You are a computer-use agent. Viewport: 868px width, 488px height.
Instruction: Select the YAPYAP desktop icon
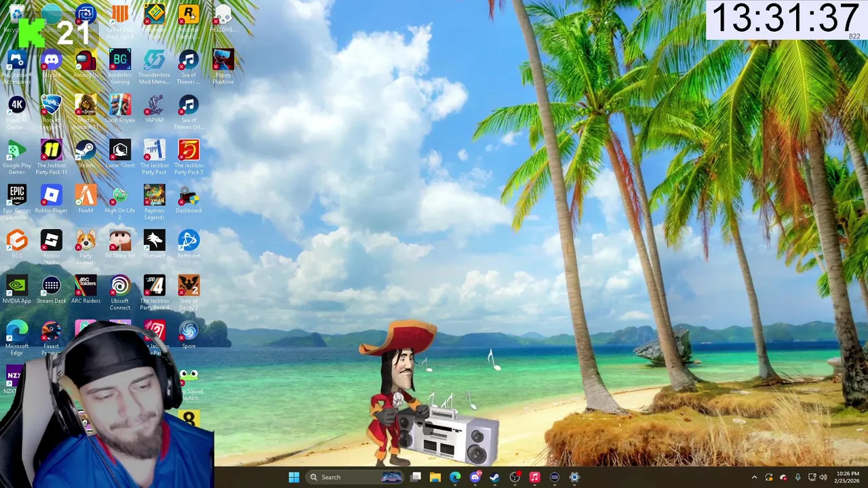point(154,110)
